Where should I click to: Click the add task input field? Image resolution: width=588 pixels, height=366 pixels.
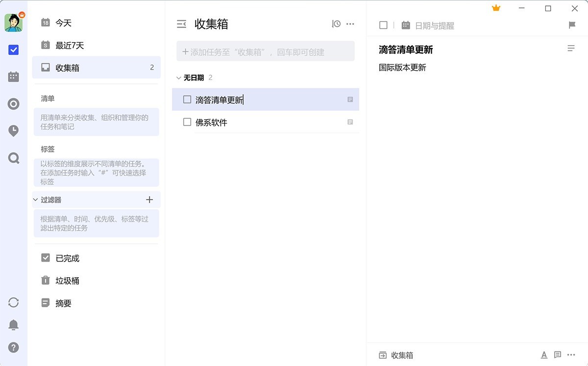266,51
